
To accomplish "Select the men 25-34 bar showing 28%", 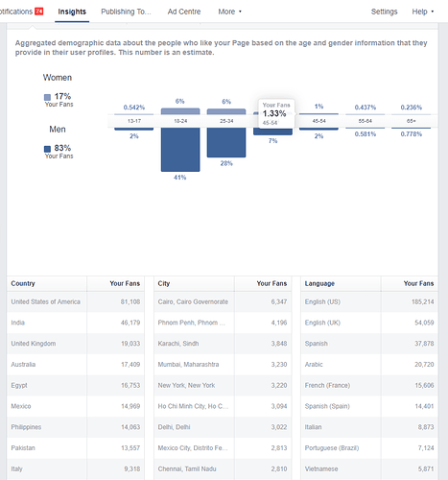I will (x=226, y=142).
